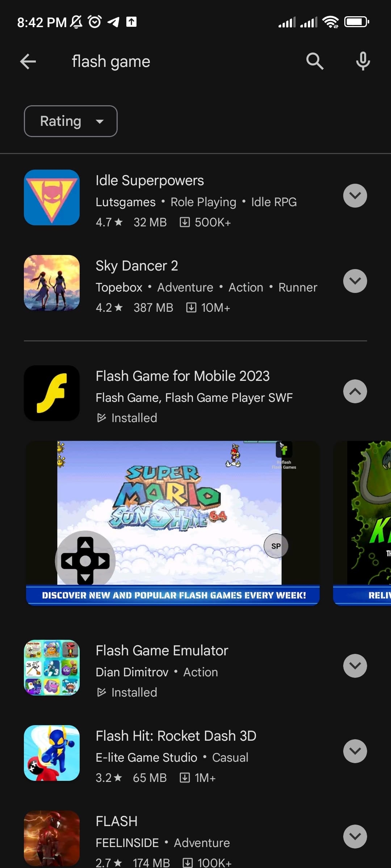391x868 pixels.
Task: Tap 'Role Playing' category tag
Action: [x=203, y=202]
